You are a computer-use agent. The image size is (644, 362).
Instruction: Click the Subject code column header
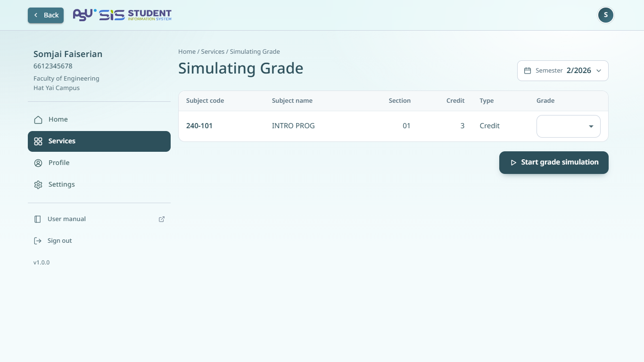pyautogui.click(x=205, y=101)
